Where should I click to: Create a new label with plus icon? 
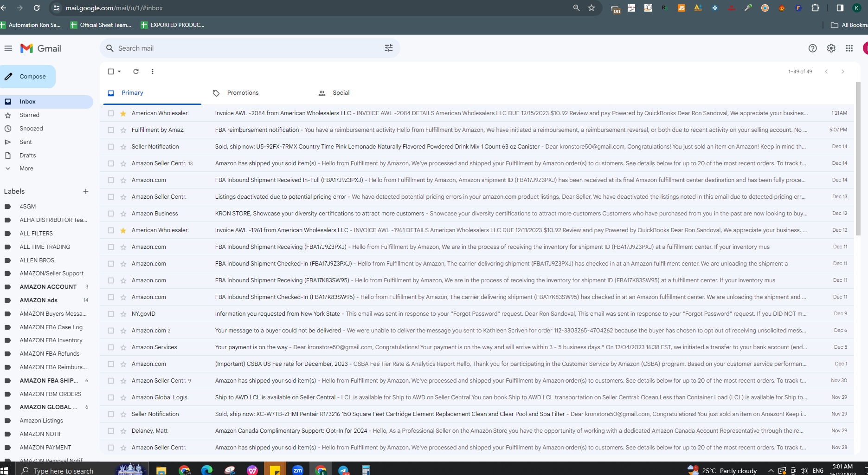point(86,191)
